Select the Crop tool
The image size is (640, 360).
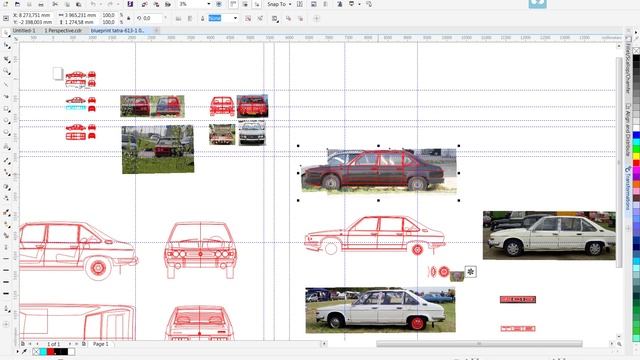7,59
